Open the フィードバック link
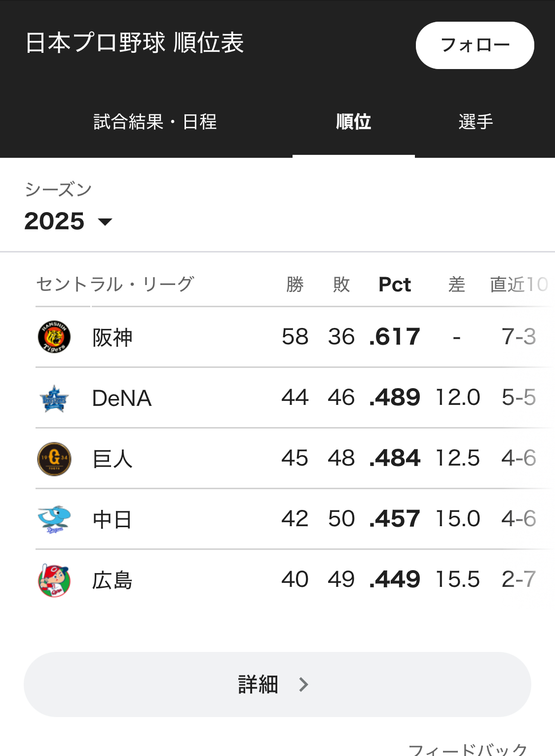The height and width of the screenshot is (756, 555). [468, 750]
